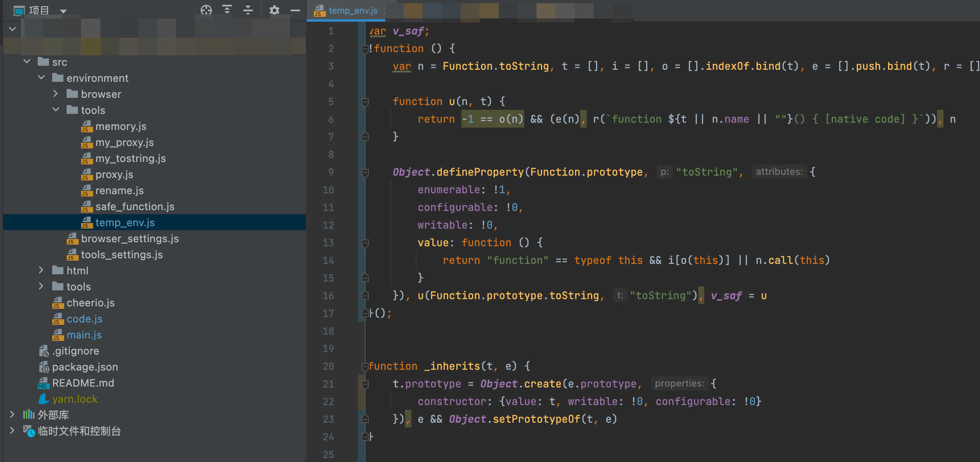This screenshot has height=462, width=980.
Task: Collapse the environment folder
Action: (41, 78)
